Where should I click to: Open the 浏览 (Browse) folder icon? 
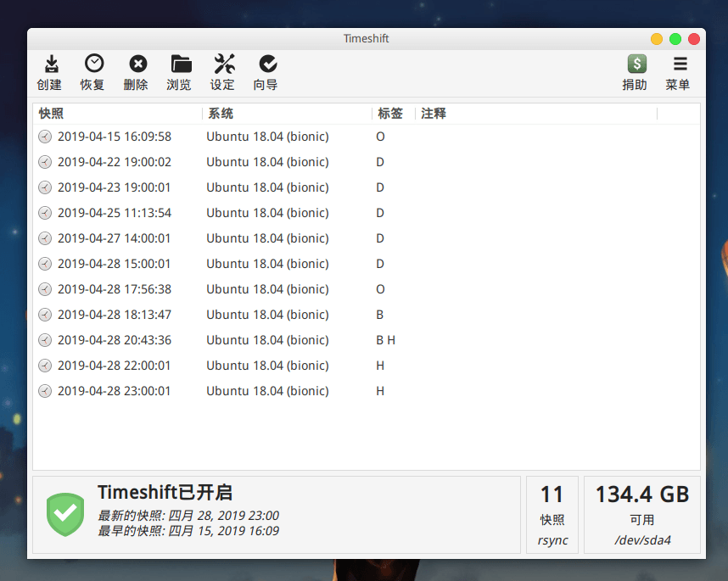click(x=181, y=64)
